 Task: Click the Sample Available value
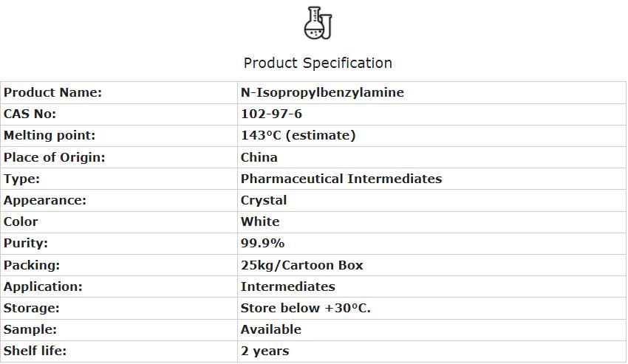[x=271, y=329]
